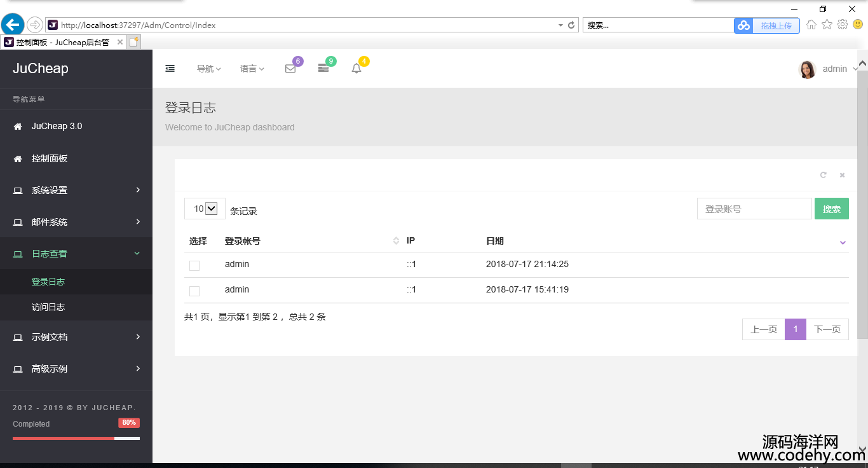The image size is (868, 468).
Task: Reload page using address bar refresh icon
Action: click(571, 25)
